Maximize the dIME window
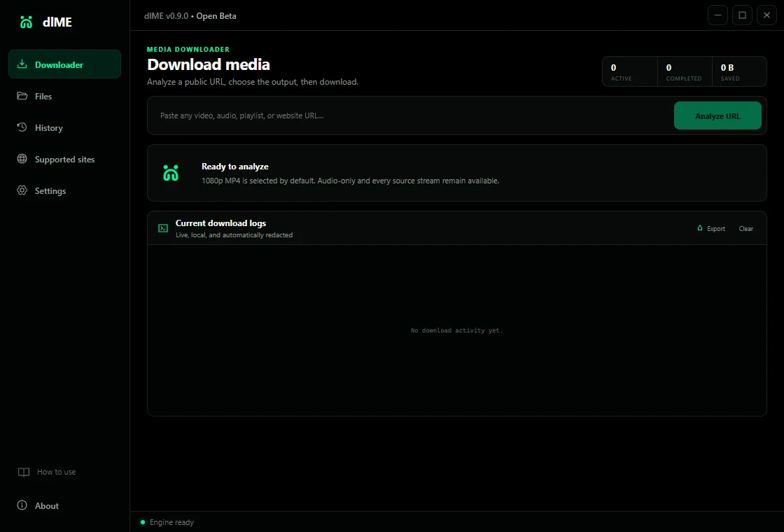Image resolution: width=784 pixels, height=532 pixels. pyautogui.click(x=742, y=15)
